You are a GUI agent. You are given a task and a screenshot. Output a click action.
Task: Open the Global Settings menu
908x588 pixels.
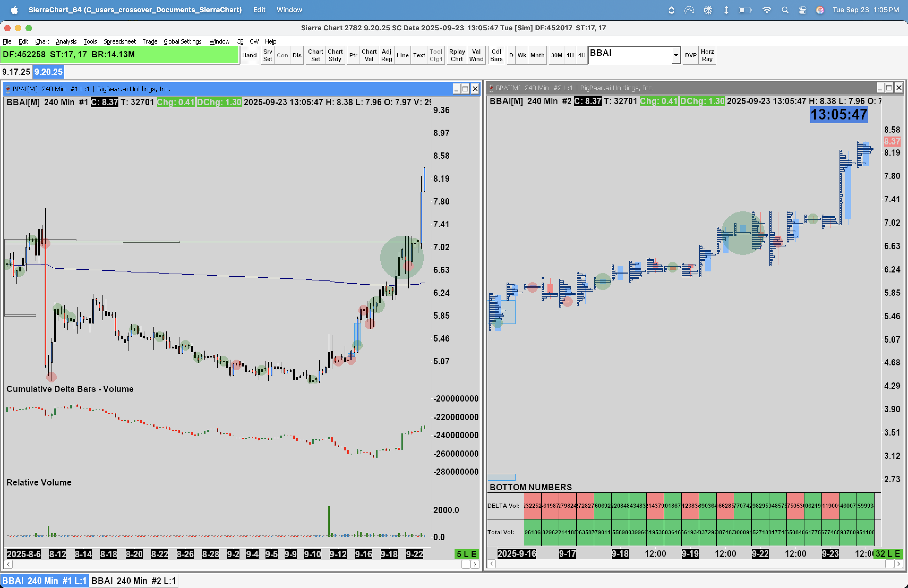tap(182, 41)
